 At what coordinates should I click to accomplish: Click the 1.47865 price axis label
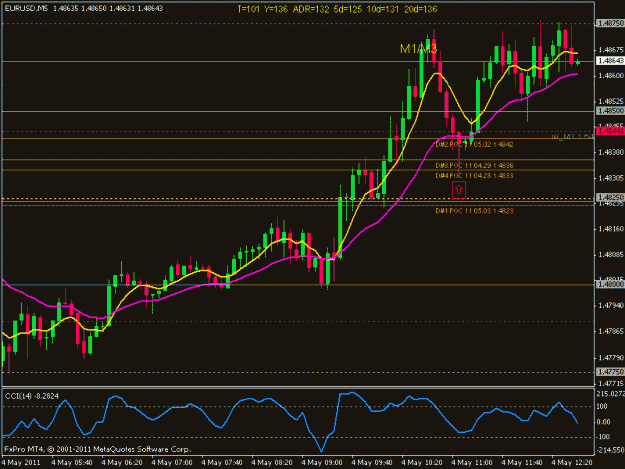(x=611, y=332)
